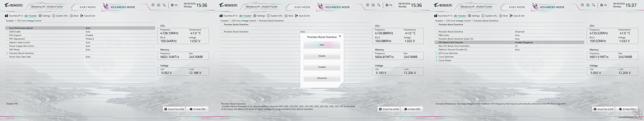Select Disable option in Precision Boost Overdrive popup
The image size is (644, 121).
(x=322, y=56)
